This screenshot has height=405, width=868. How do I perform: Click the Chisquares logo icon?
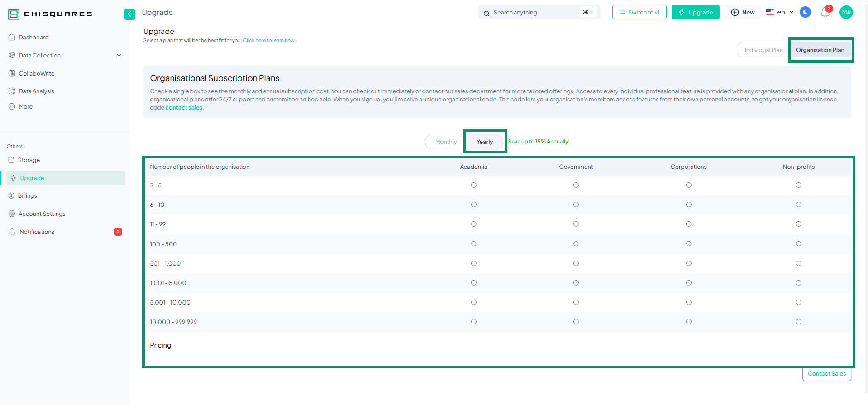pos(14,14)
